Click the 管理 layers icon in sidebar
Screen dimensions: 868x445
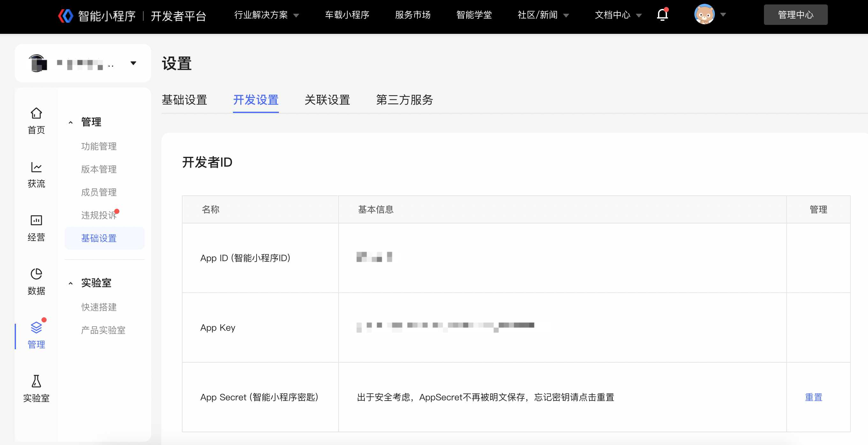point(36,328)
